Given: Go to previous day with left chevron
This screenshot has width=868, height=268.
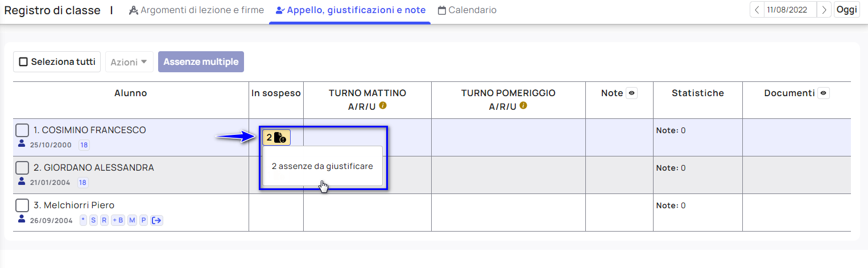Looking at the screenshot, I should point(757,10).
